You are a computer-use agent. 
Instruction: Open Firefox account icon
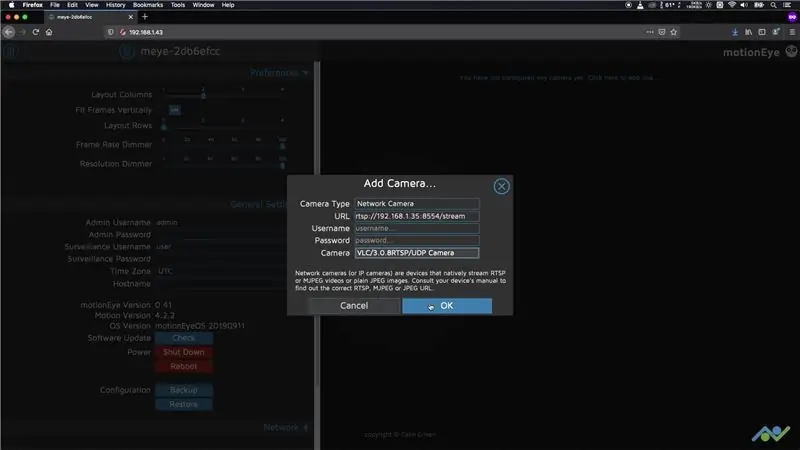[x=776, y=32]
